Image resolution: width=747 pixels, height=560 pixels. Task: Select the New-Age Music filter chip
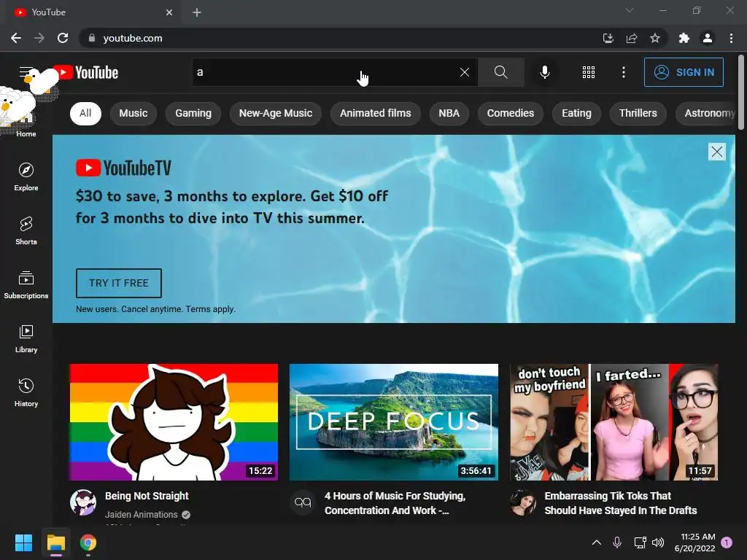(x=276, y=113)
